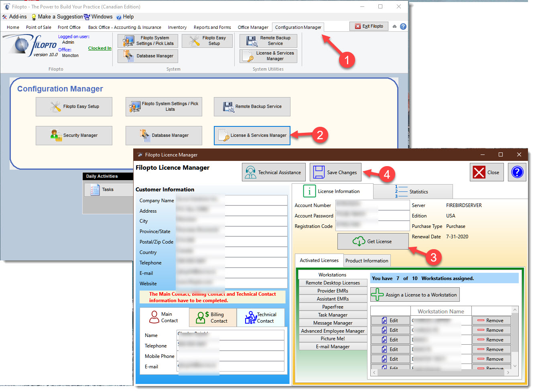Open Add-ins menu
The width and height of the screenshot is (534, 392).
tap(14, 17)
